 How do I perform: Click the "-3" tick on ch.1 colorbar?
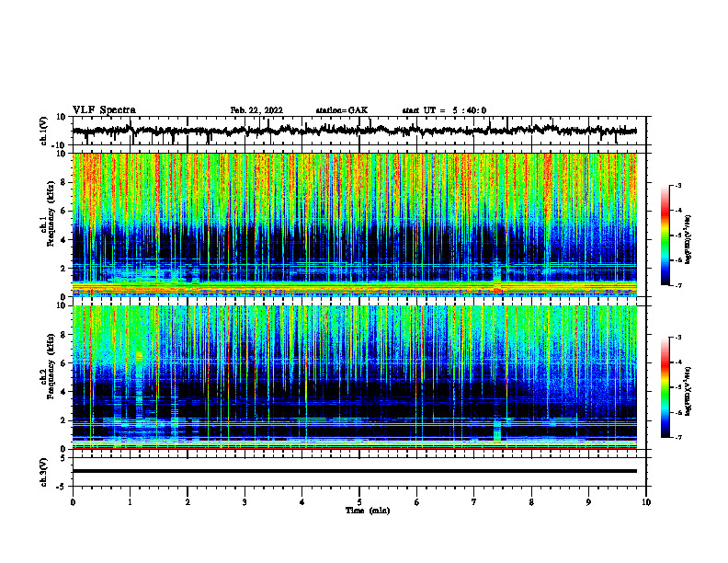point(678,186)
